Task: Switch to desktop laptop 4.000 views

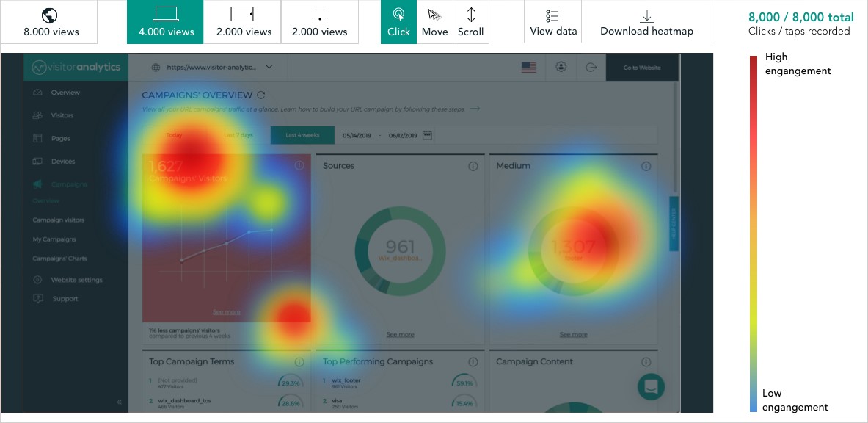Action: (165, 22)
